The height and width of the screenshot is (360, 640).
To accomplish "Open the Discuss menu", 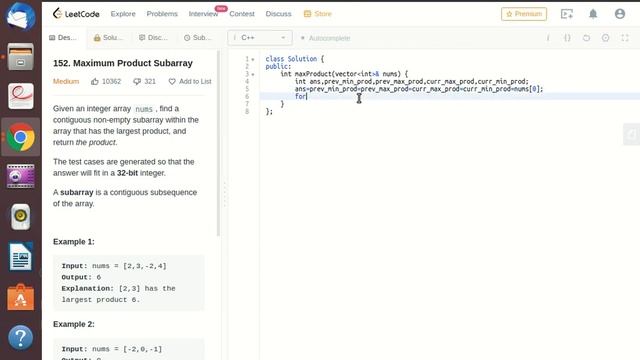I will click(278, 14).
